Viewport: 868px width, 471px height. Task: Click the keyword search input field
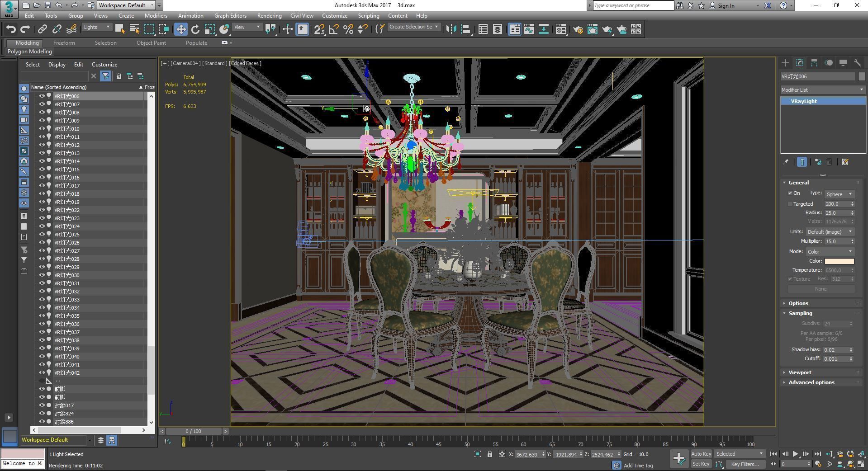tap(633, 5)
